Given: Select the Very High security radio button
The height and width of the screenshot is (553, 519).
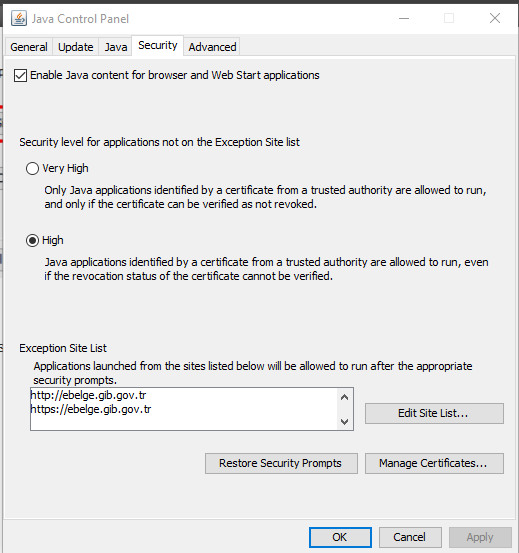Looking at the screenshot, I should tap(32, 169).
